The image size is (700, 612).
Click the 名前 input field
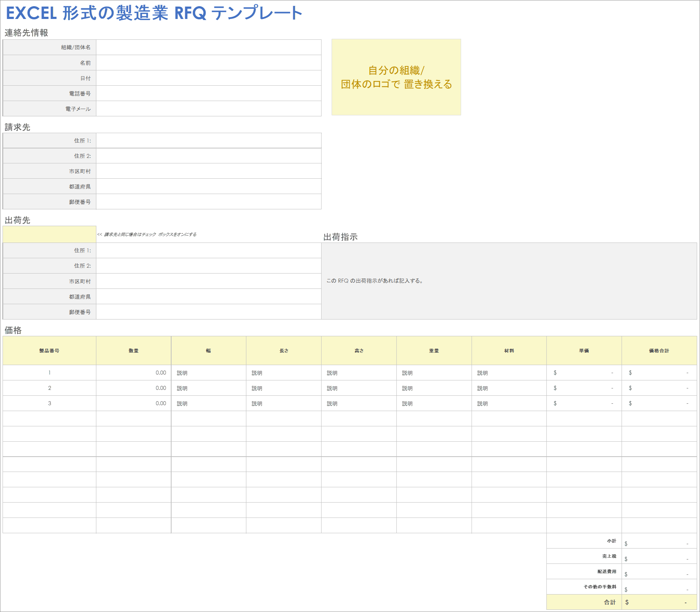(x=208, y=62)
